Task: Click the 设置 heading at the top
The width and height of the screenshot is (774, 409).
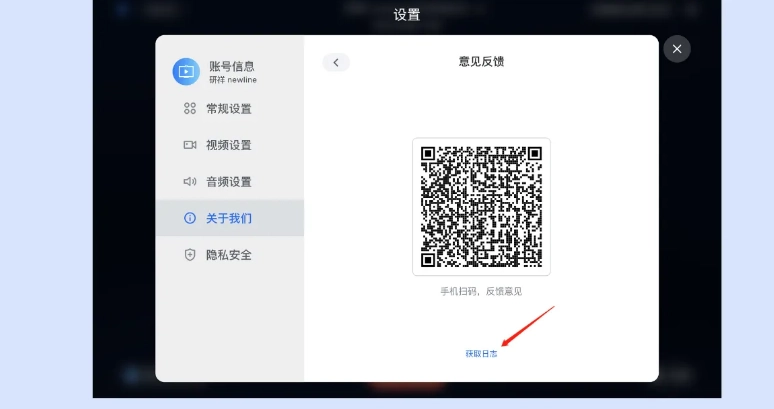Action: [407, 15]
